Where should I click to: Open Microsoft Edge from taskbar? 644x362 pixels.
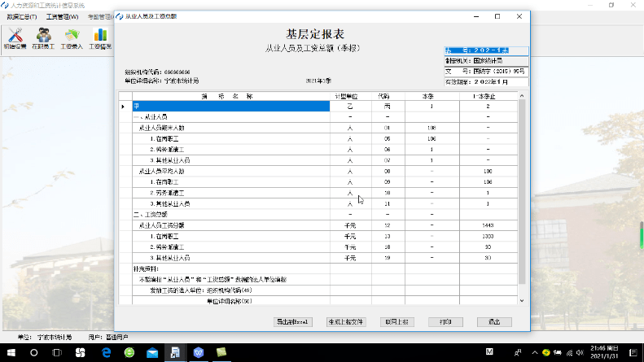click(106, 352)
